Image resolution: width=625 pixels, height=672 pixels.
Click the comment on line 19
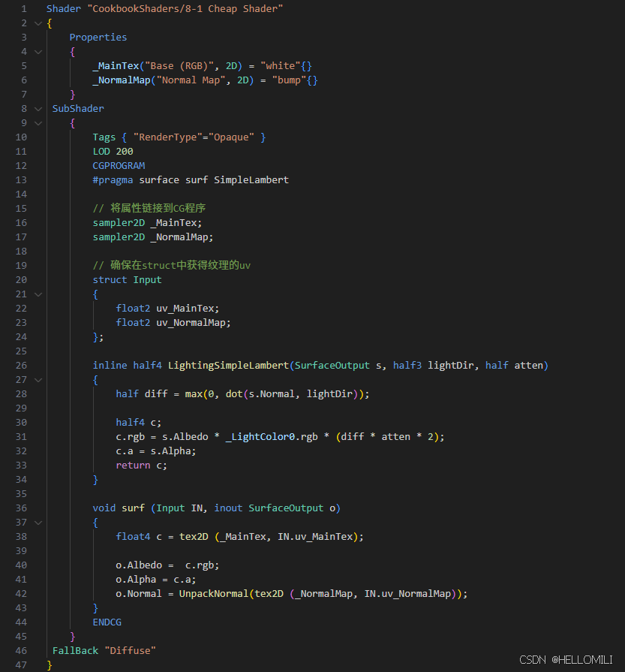171,266
